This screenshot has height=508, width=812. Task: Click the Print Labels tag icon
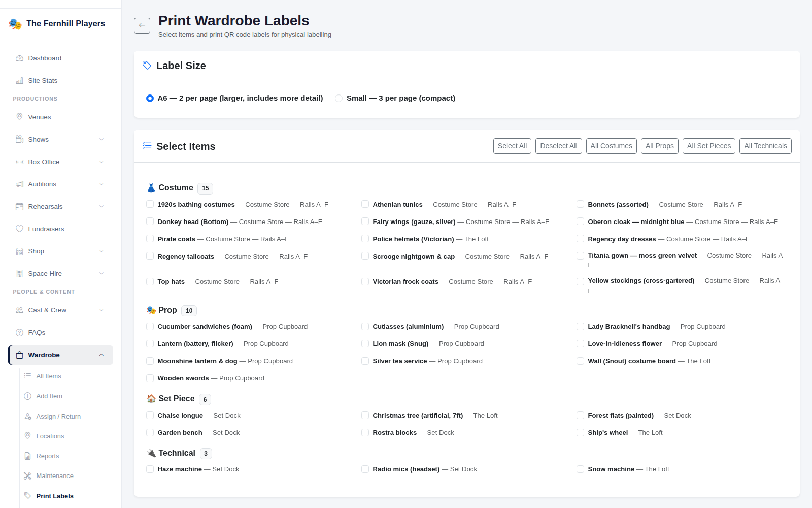(x=28, y=496)
